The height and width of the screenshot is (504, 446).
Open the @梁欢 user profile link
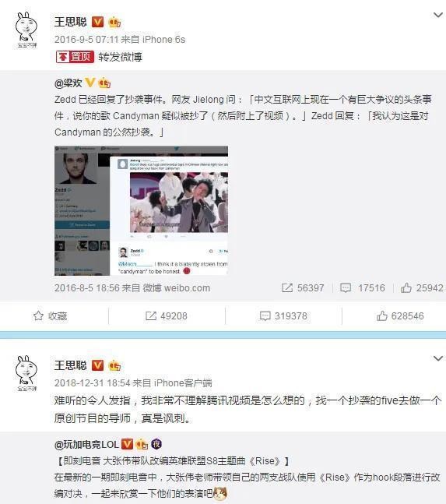click(68, 83)
